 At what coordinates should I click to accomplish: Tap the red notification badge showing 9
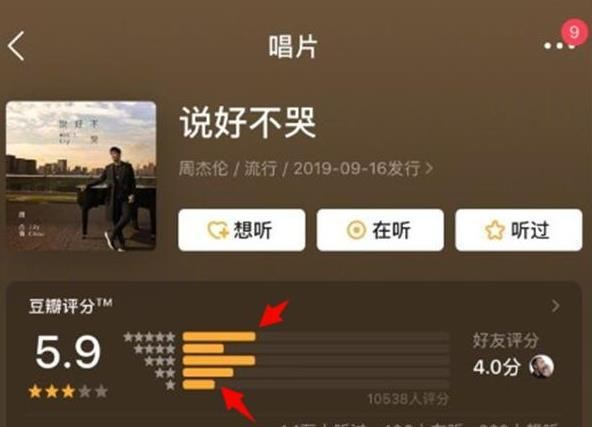574,32
